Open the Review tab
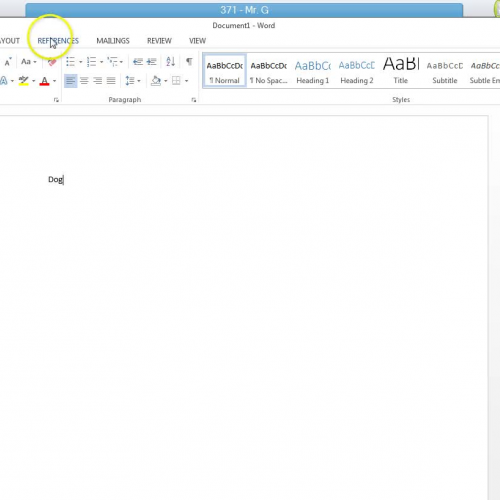500x500 pixels. tap(159, 41)
